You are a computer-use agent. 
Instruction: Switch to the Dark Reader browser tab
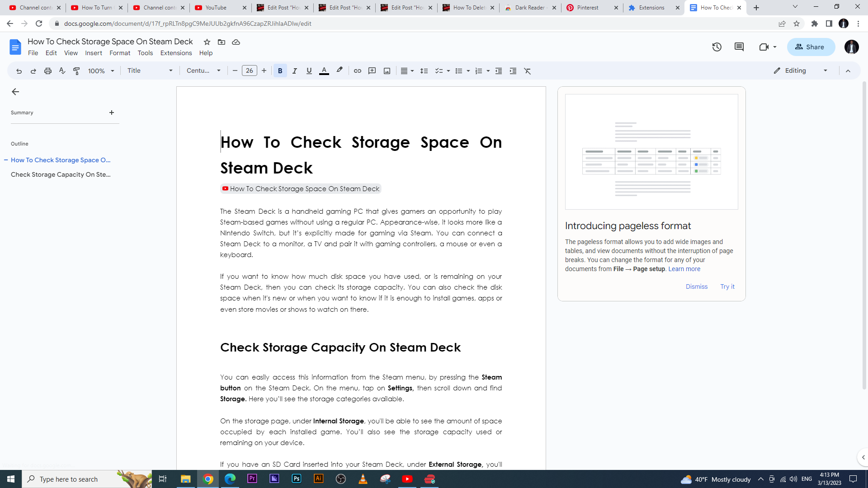pos(529,8)
